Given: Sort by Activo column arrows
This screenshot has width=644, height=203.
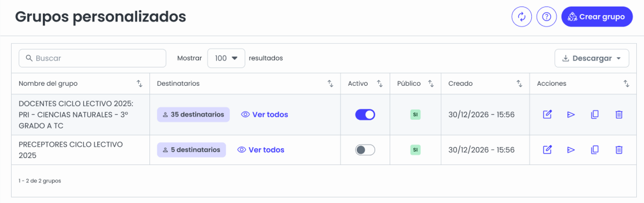Looking at the screenshot, I should coord(380,84).
